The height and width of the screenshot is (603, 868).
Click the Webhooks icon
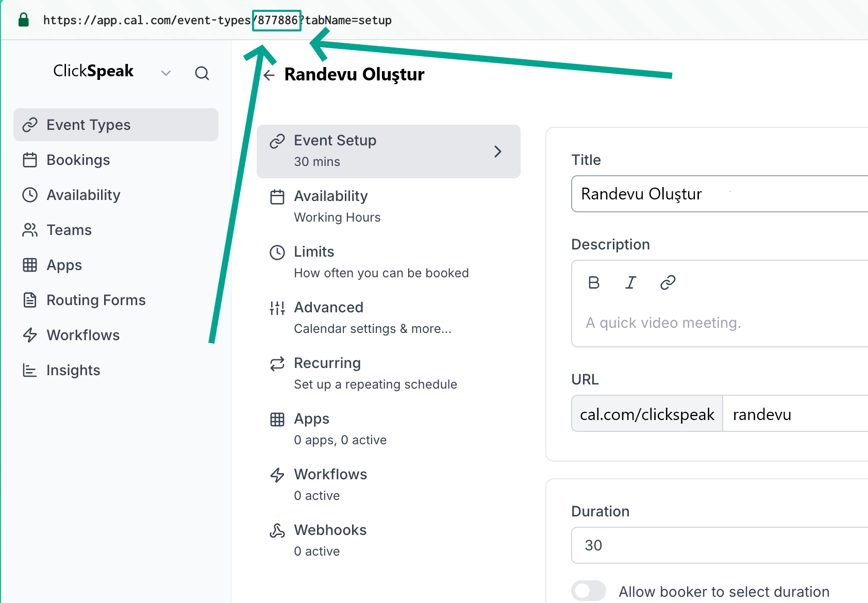(277, 531)
